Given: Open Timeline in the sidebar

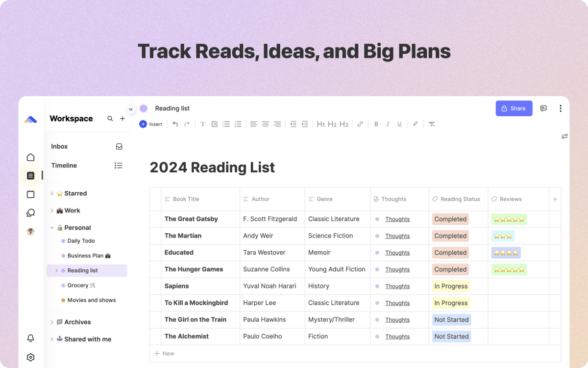Looking at the screenshot, I should (x=64, y=165).
